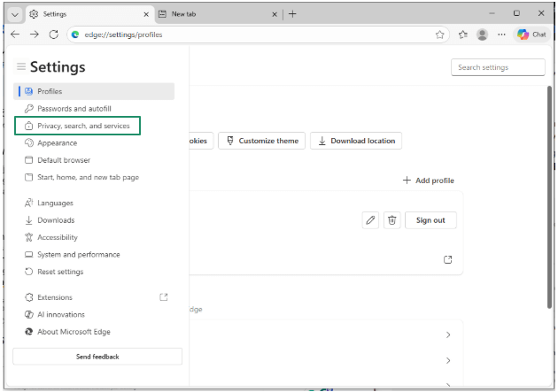This screenshot has height=392, width=558.
Task: Click the Search settings field
Action: pos(498,67)
